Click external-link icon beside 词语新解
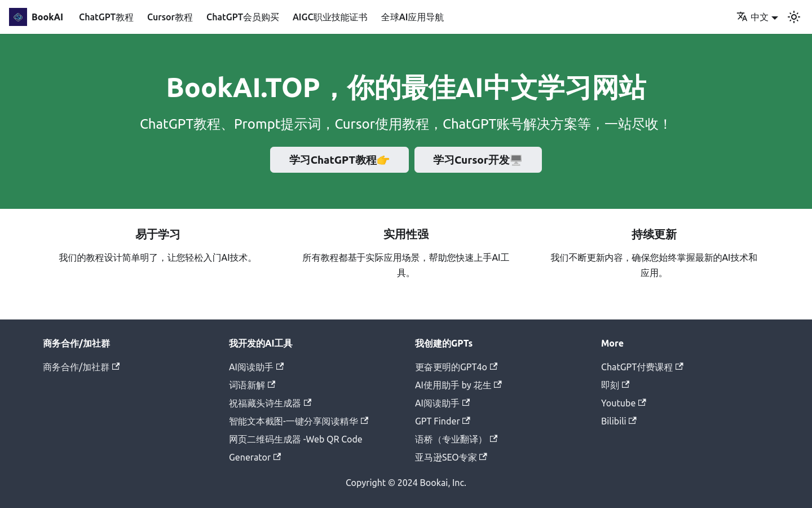Viewport: 812px width, 508px height. 271,384
